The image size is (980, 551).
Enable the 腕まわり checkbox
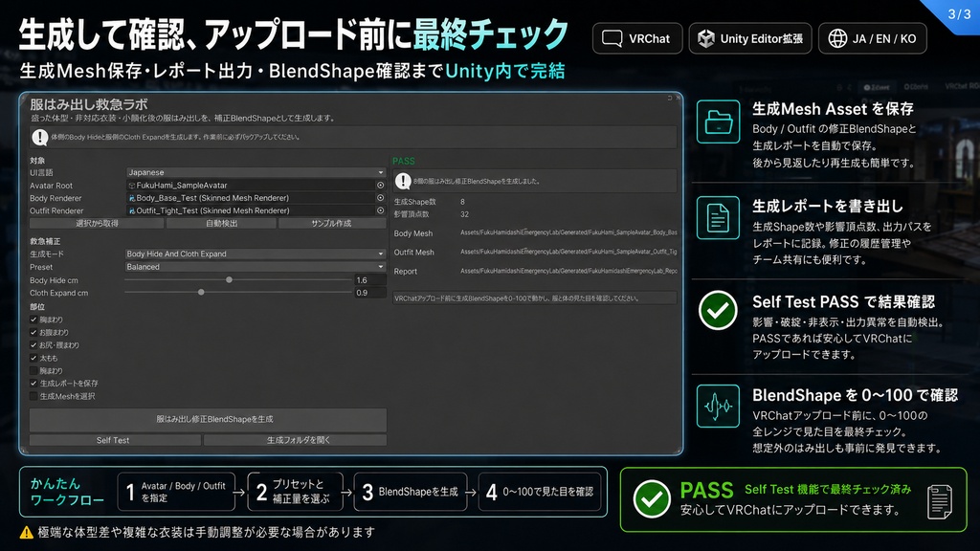pos(33,370)
